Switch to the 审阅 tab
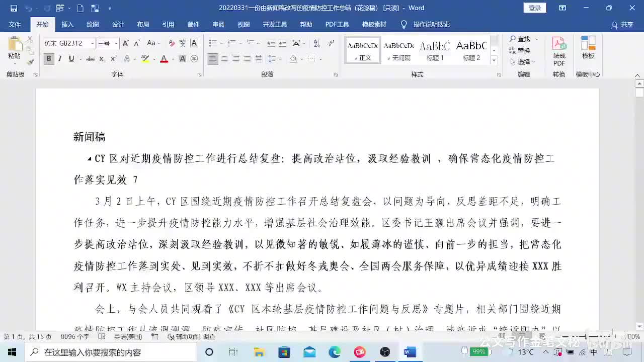Image resolution: width=644 pixels, height=362 pixels. [x=218, y=24]
